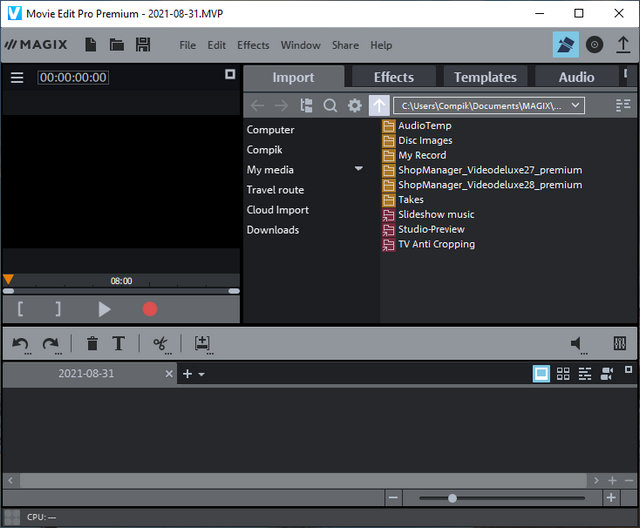This screenshot has width=640, height=528.
Task: Go up one folder level
Action: 379,105
